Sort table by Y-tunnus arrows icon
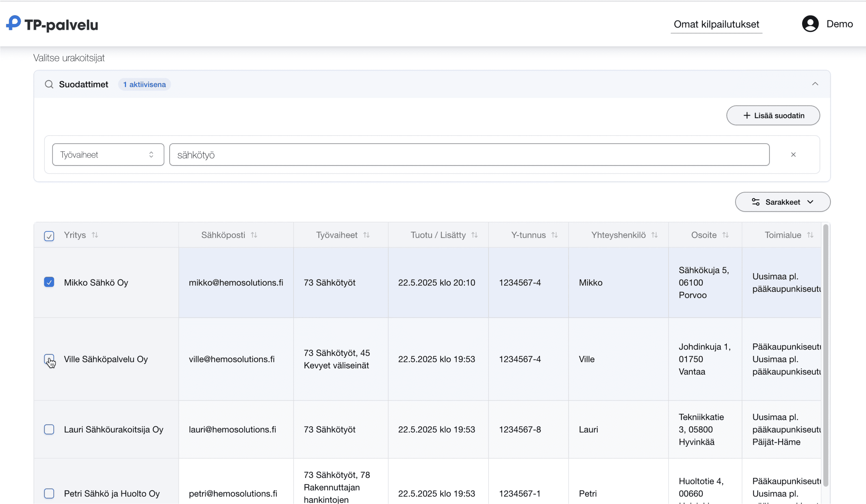Screen dimensions: 866x504 (554, 235)
